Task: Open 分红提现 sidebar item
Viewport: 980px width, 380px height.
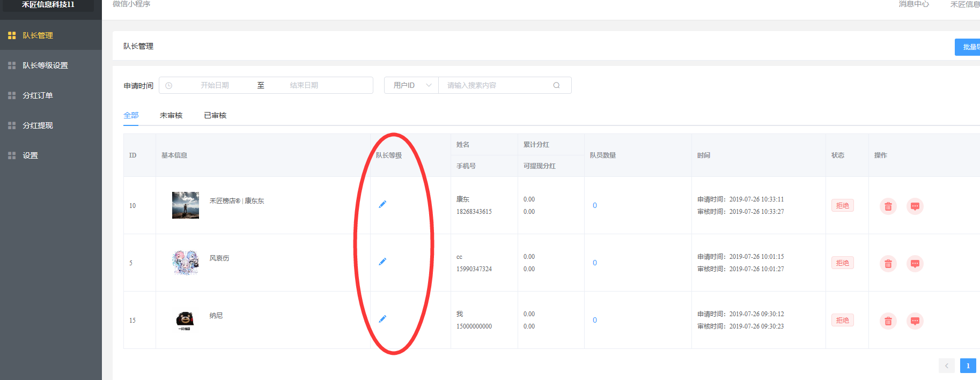Action: [x=38, y=125]
